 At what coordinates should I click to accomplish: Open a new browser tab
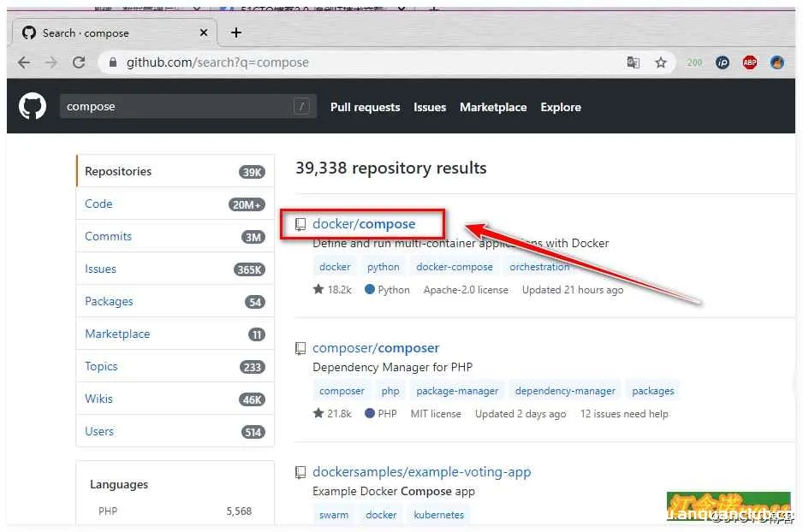point(235,33)
